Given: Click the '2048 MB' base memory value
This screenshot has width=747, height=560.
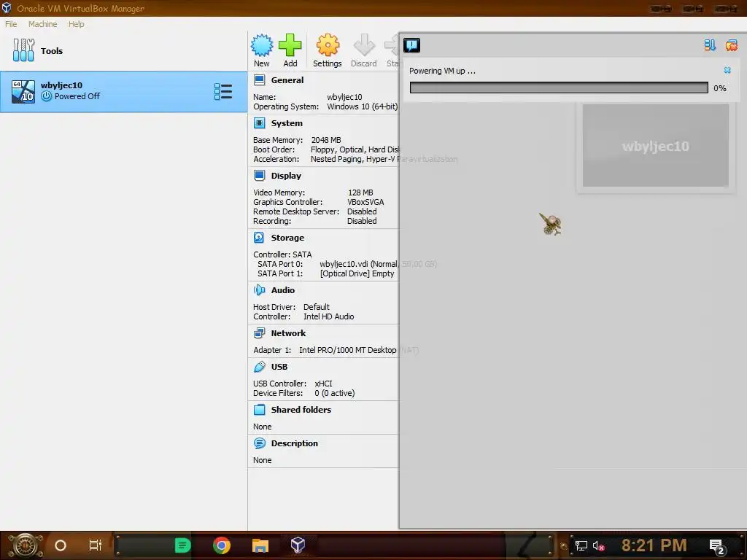Looking at the screenshot, I should point(326,140).
